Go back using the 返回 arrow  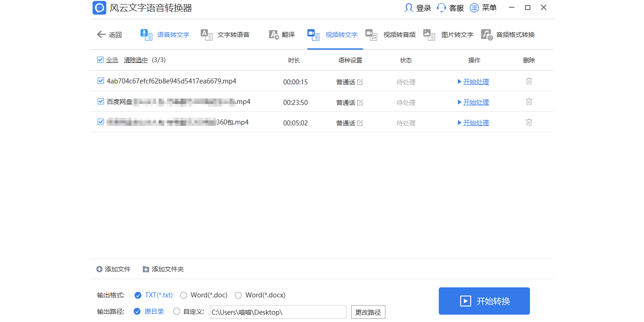coord(101,34)
